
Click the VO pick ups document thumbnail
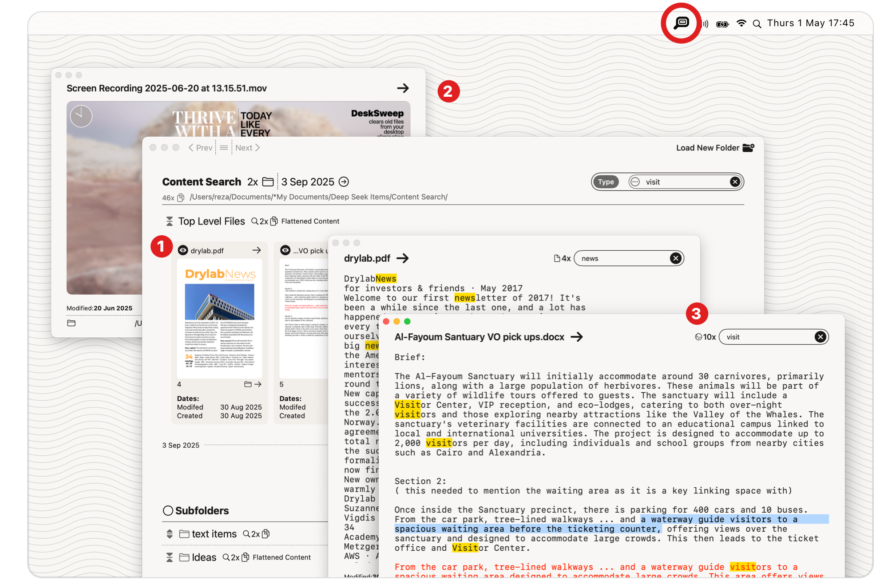(303, 319)
